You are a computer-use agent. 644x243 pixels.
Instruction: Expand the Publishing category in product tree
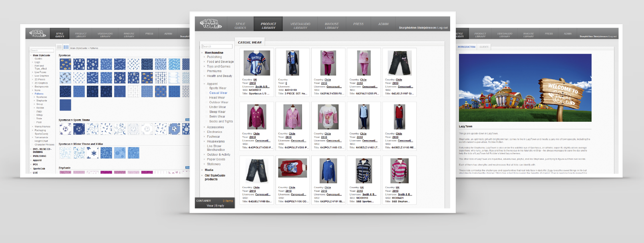(x=214, y=57)
